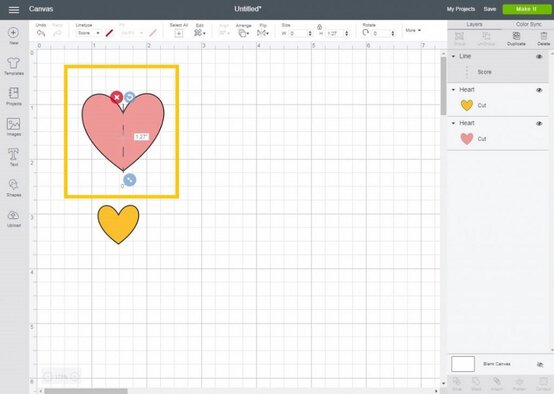This screenshot has height=394, width=554.
Task: Toggle the size aspect-ratio lock
Action: 319,27
